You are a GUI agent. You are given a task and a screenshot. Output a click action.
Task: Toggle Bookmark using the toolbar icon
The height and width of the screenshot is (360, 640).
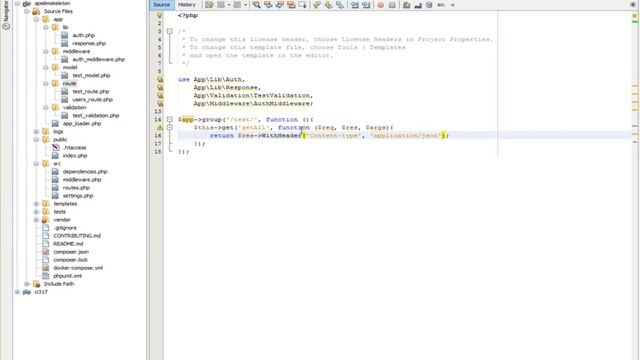(x=340, y=5)
